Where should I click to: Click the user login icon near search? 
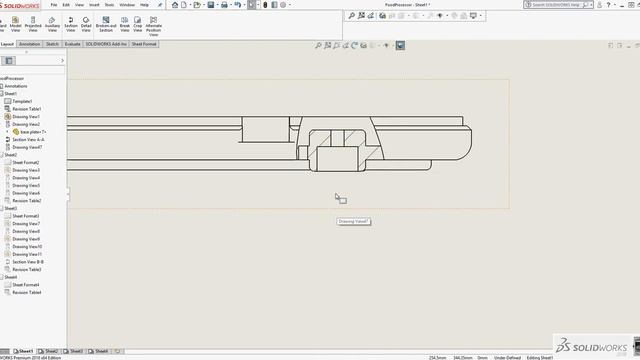(x=600, y=5)
